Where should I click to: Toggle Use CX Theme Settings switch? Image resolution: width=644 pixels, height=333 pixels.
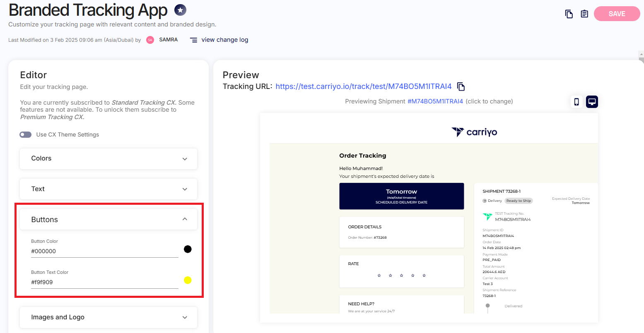coord(26,135)
